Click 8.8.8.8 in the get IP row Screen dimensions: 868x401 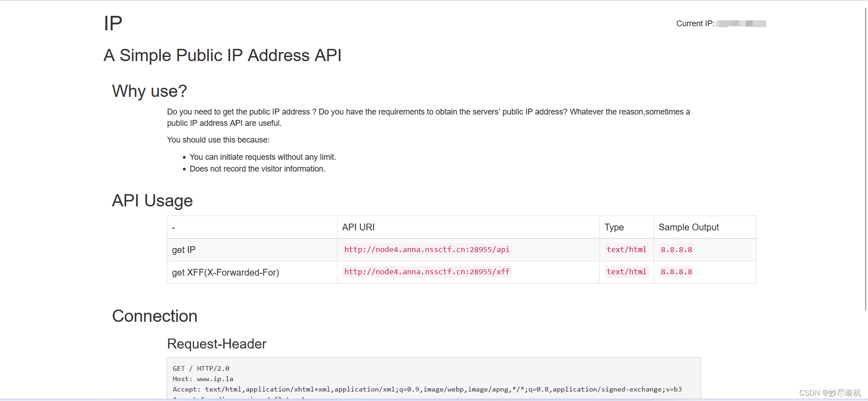click(x=676, y=249)
